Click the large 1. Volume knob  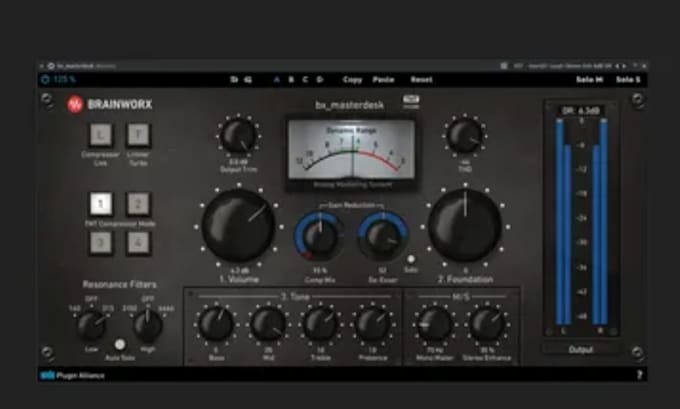(238, 226)
